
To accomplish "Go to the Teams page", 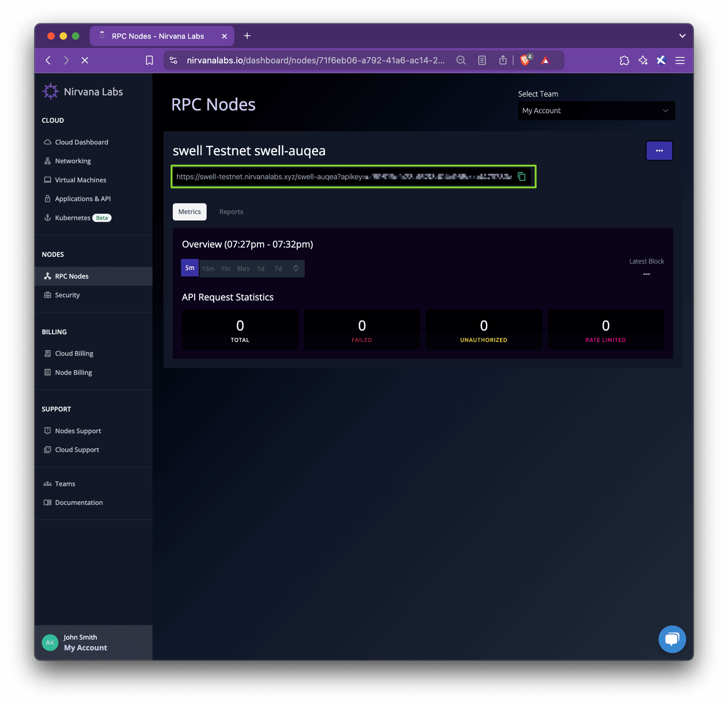I will click(x=93, y=484).
